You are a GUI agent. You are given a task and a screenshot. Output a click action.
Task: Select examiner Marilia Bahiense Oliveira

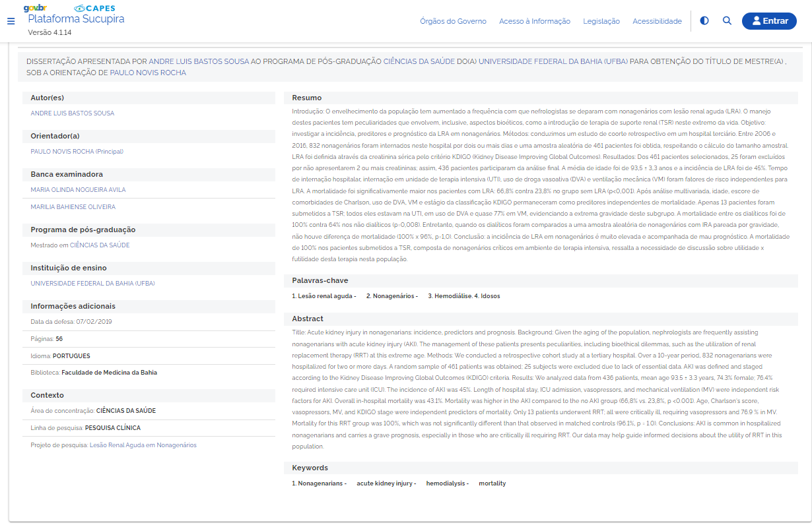73,207
